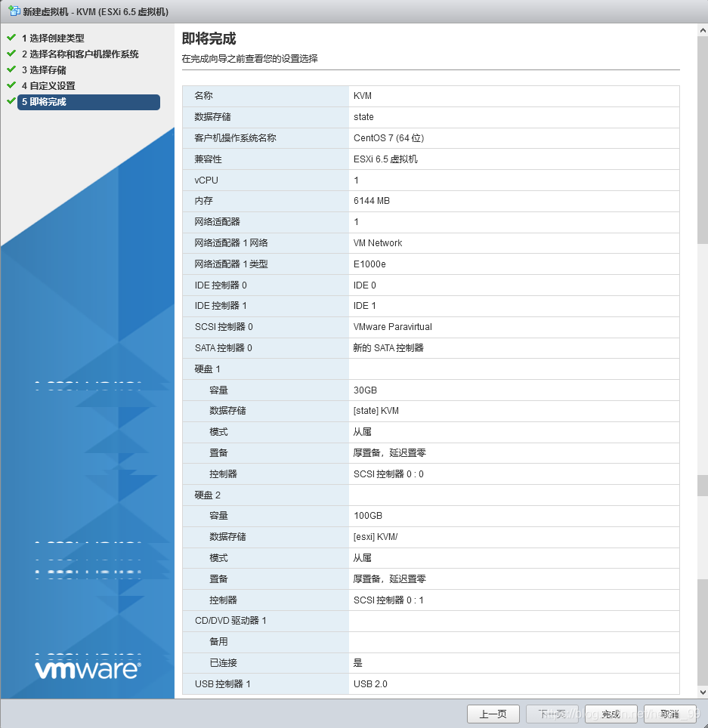
Task: Open wizard step 3 选择存储
Action: coord(44,69)
